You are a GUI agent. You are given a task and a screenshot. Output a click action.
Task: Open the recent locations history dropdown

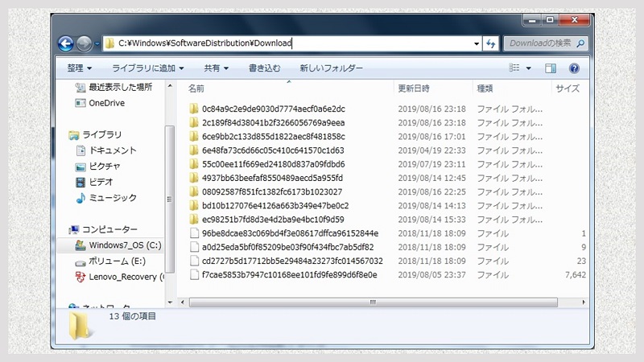tap(97, 43)
